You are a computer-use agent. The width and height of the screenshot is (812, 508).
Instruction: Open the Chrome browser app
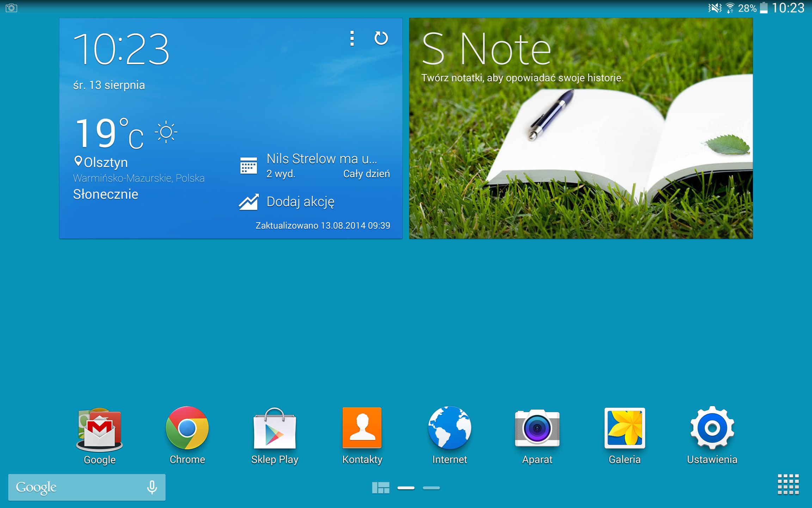(187, 428)
